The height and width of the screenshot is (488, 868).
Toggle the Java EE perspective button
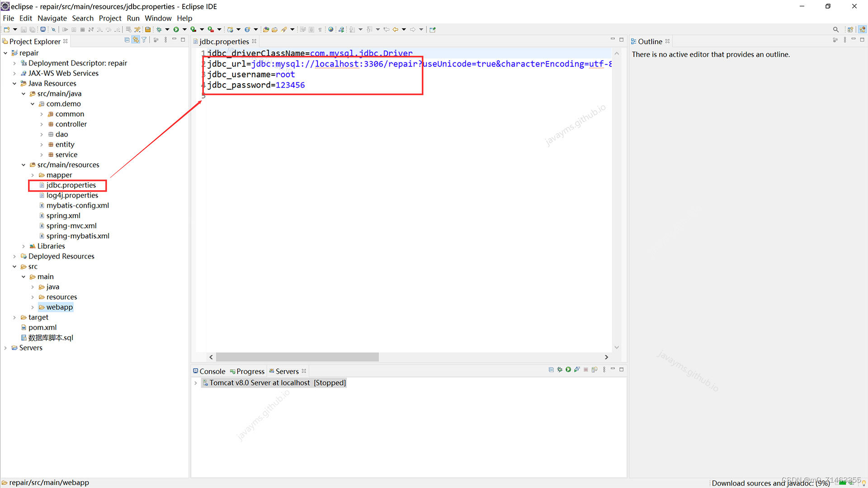pyautogui.click(x=862, y=29)
